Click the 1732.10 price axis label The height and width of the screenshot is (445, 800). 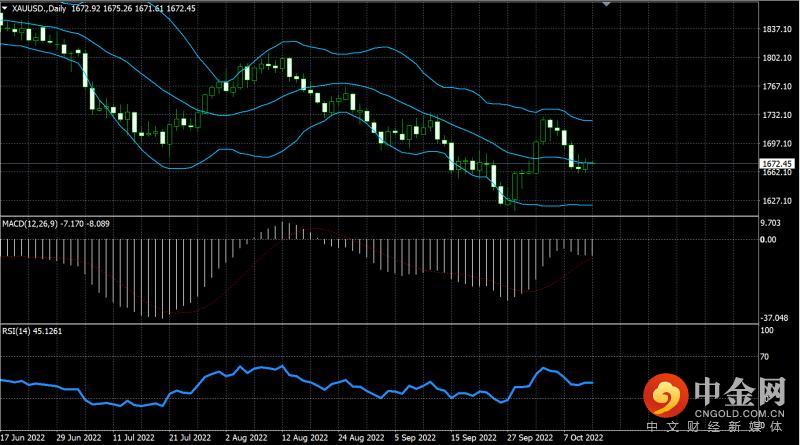coord(777,116)
